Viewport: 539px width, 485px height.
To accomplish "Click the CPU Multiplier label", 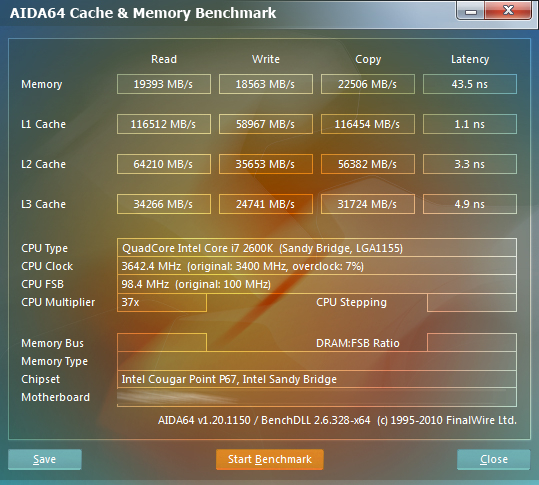I will click(58, 303).
